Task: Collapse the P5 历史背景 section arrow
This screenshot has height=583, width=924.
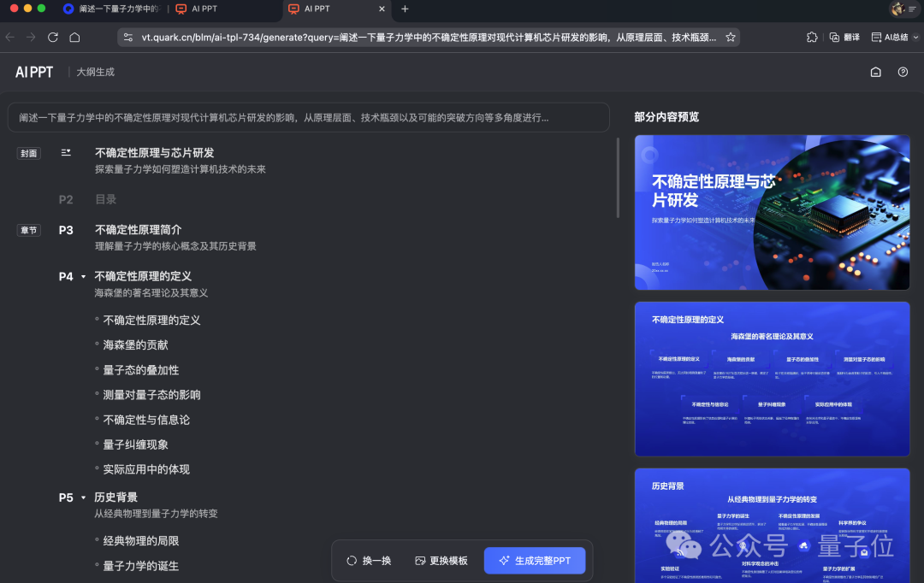Action: pyautogui.click(x=84, y=498)
